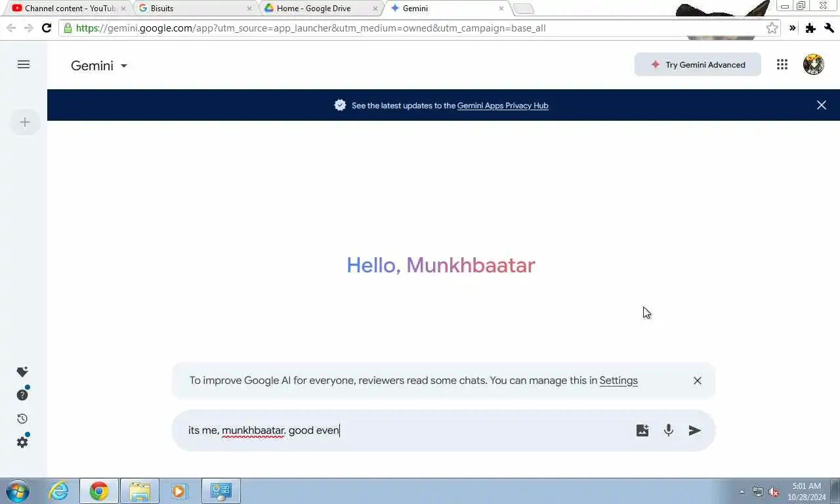Reload the page with refresh icon
Image resolution: width=840 pixels, height=504 pixels.
(47, 28)
